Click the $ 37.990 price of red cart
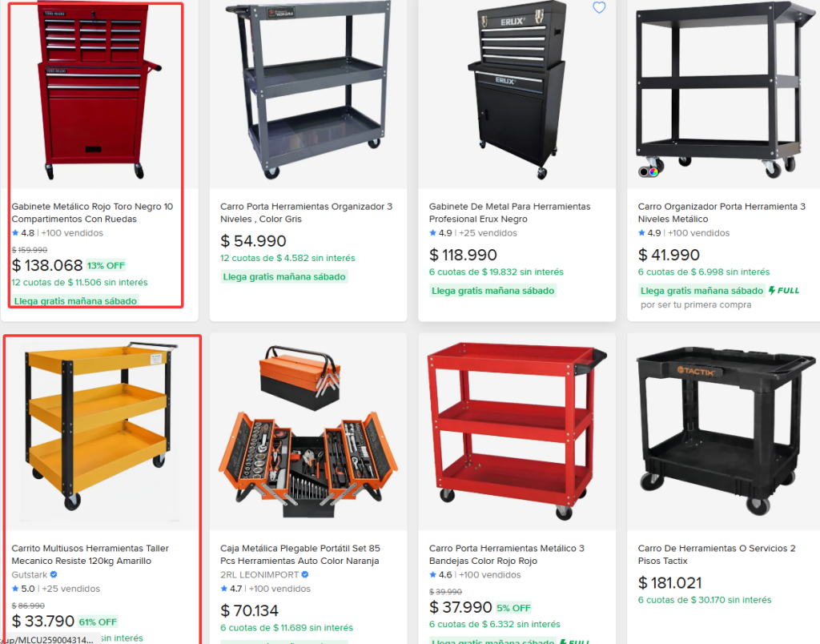The height and width of the screenshot is (644, 820). tap(460, 607)
